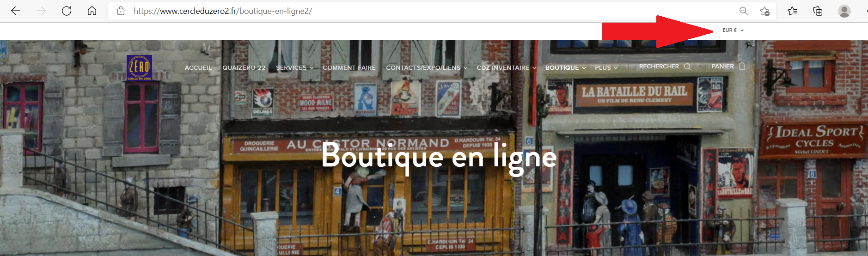Go to the Accueil page
The width and height of the screenshot is (868, 256).
click(198, 68)
